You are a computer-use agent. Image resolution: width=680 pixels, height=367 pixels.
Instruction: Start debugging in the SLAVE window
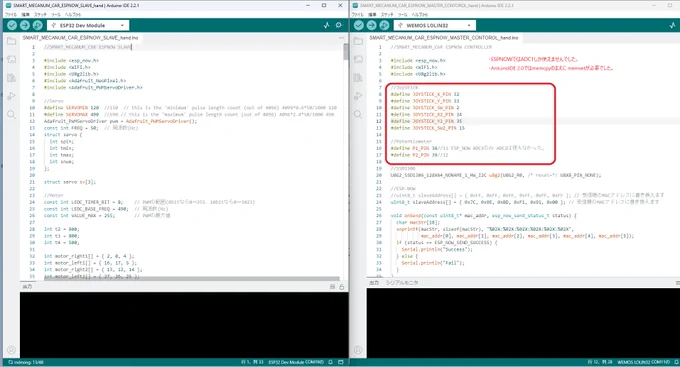38,25
